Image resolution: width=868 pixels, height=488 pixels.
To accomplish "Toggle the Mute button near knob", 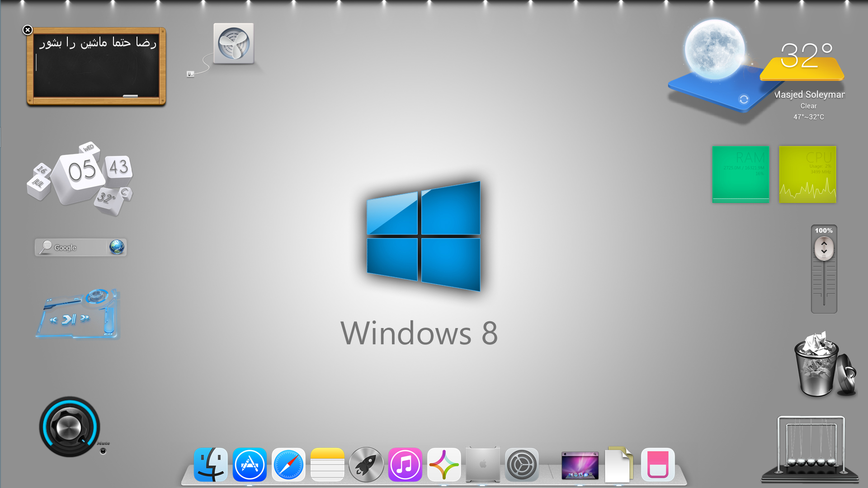I will (x=103, y=451).
